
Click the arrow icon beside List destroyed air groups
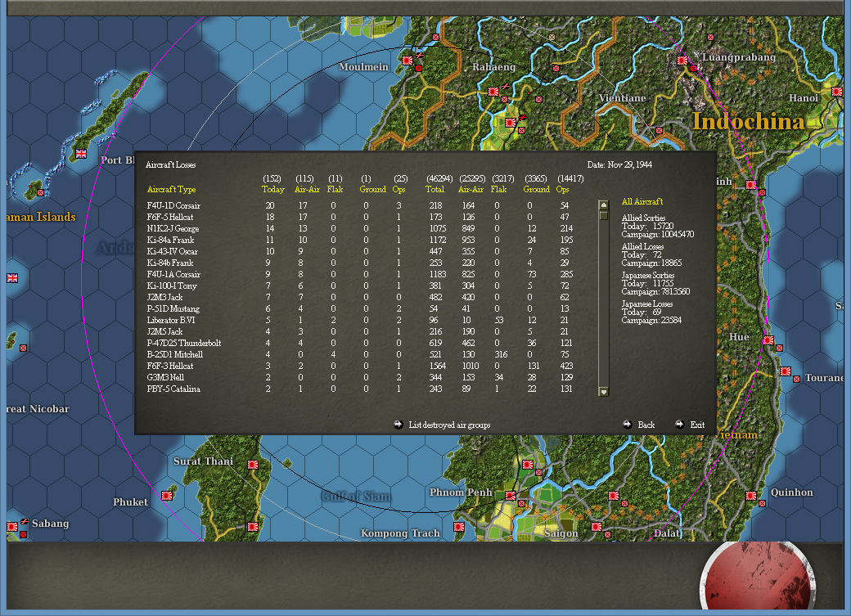398,425
